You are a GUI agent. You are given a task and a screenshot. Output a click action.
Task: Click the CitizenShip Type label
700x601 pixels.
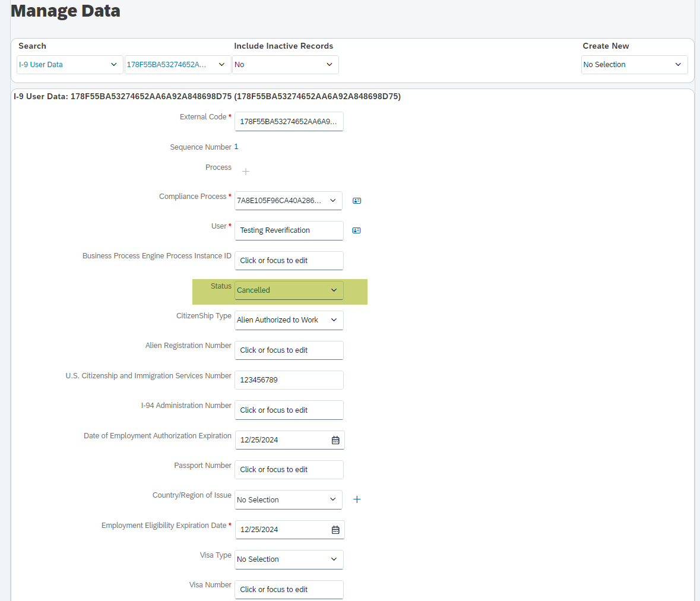tap(204, 316)
